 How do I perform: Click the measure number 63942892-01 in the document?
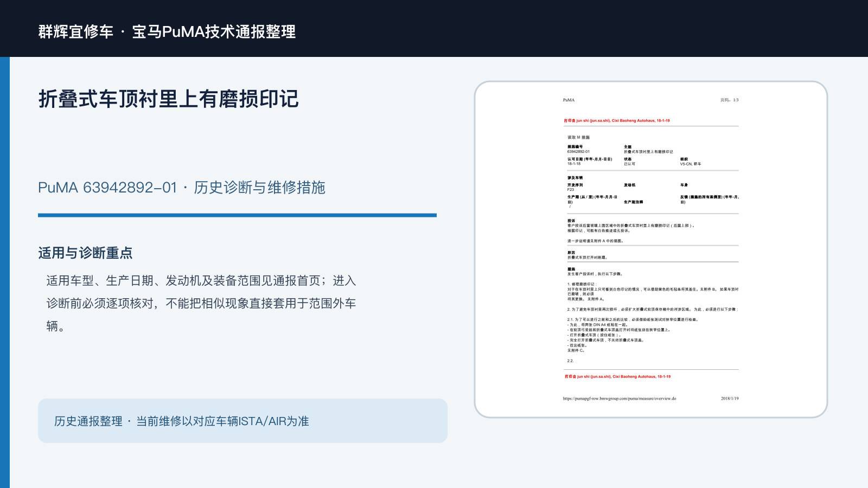click(578, 152)
